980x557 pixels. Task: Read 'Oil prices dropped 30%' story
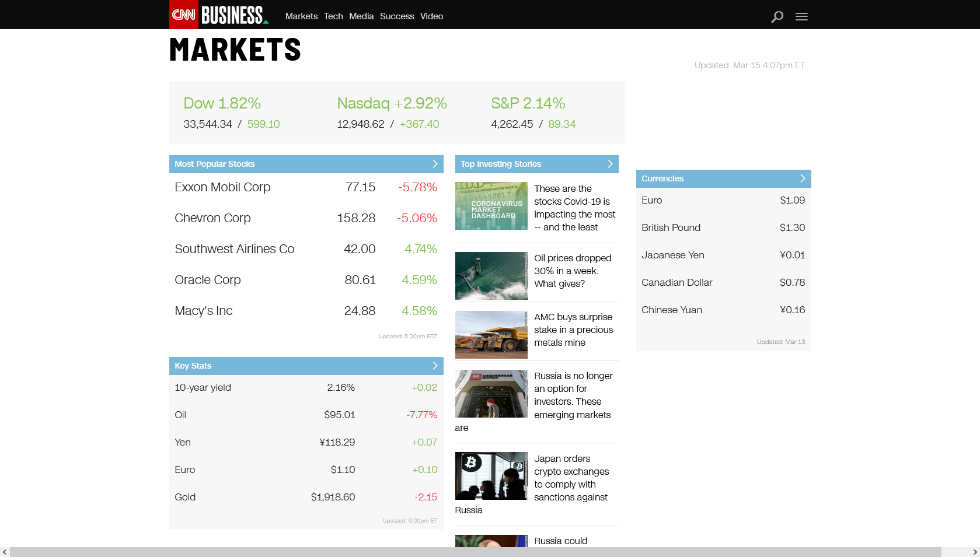click(x=573, y=271)
